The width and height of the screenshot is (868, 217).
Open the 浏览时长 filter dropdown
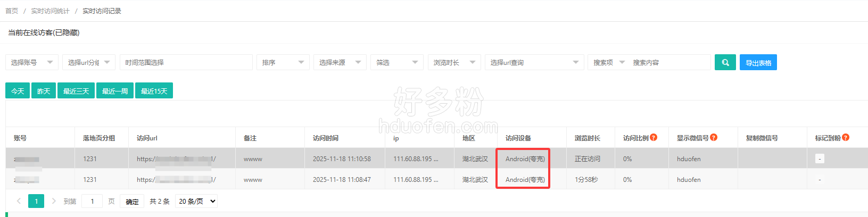point(454,62)
